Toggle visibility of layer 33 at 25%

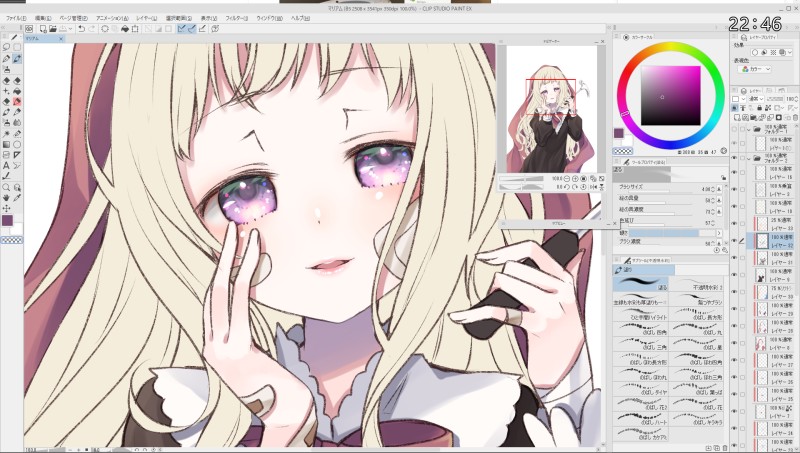pyautogui.click(x=734, y=223)
